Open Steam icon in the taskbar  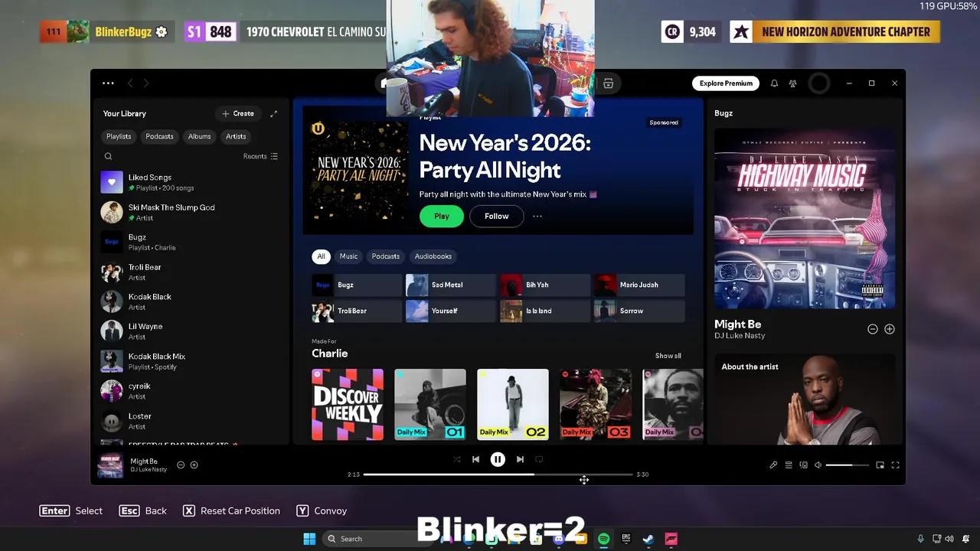click(x=648, y=539)
